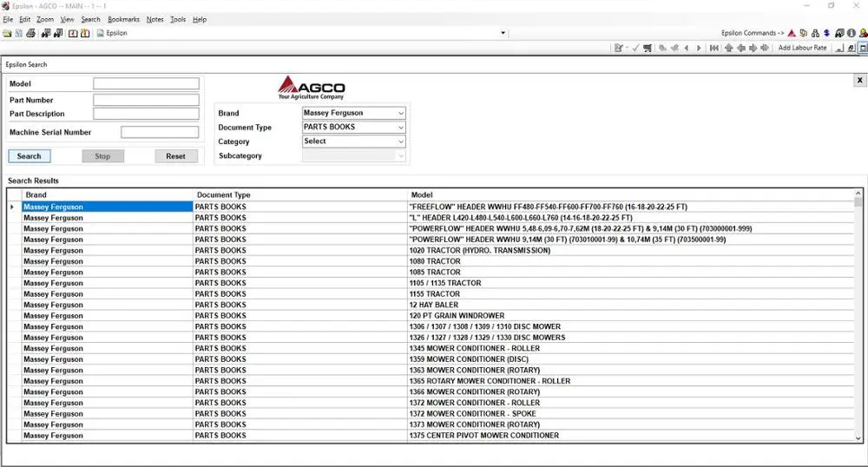Click the red bookmark book icon
The height and width of the screenshot is (467, 868).
[x=73, y=33]
